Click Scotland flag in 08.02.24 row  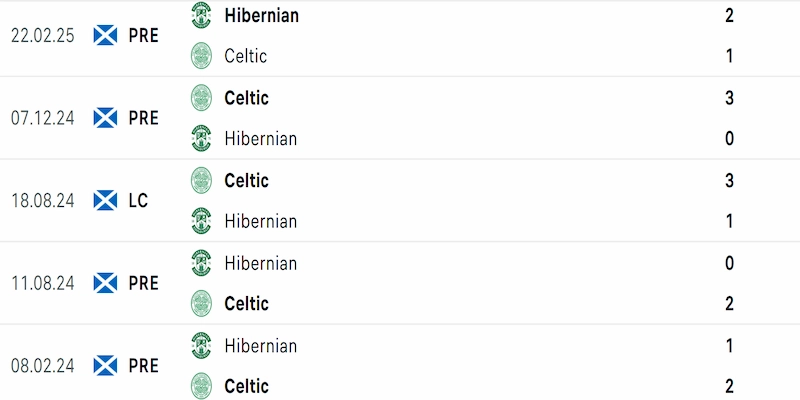(106, 366)
